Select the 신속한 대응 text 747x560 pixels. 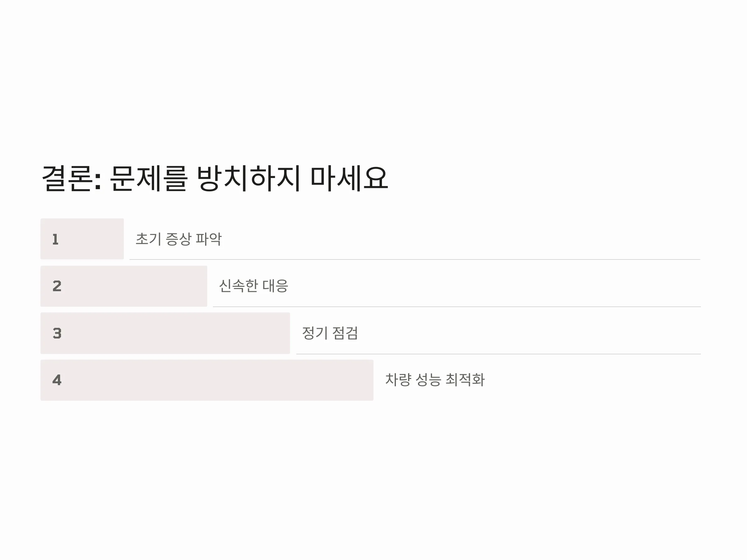point(254,286)
